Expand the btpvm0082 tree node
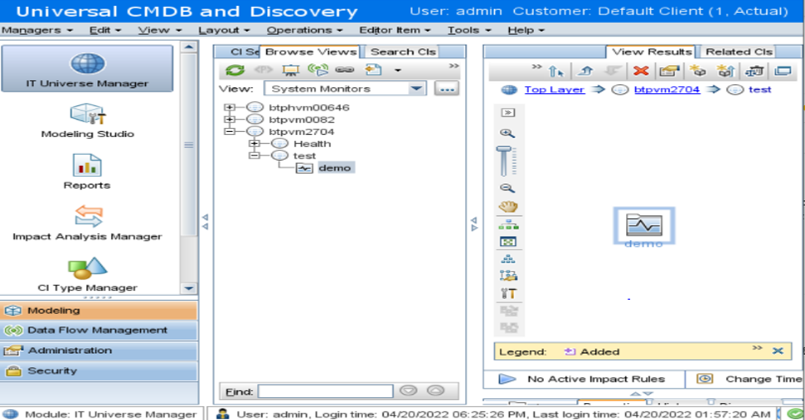The height and width of the screenshot is (420, 805). pos(229,120)
